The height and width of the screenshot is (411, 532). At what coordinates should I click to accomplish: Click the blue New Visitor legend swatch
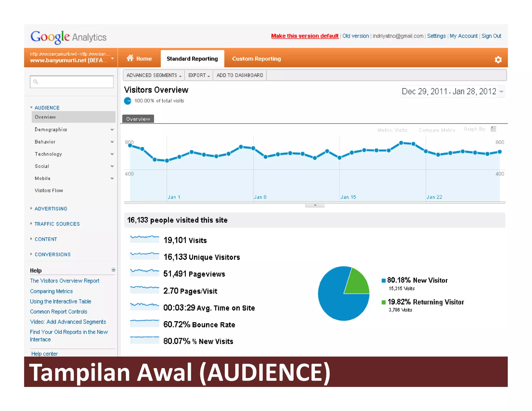[x=383, y=280]
